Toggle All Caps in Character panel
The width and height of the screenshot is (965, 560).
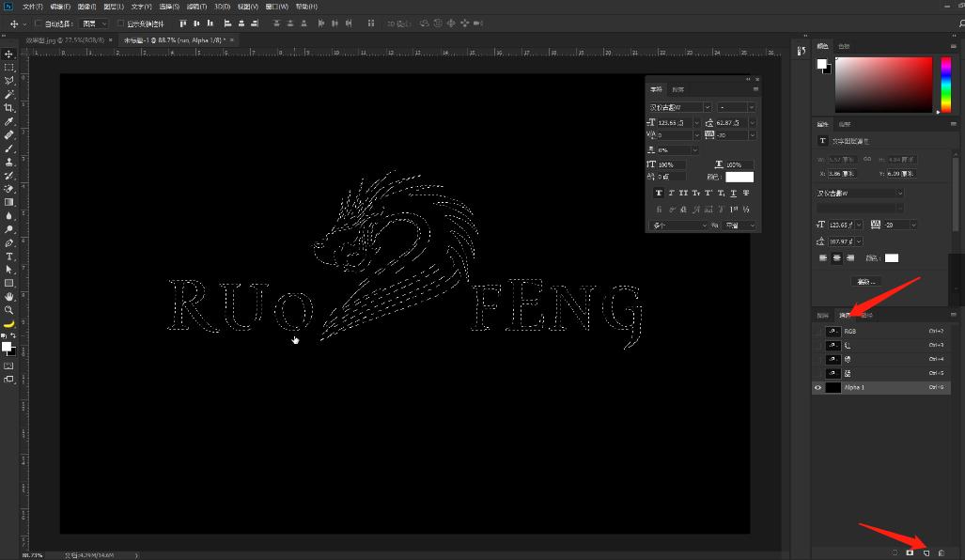click(x=683, y=194)
